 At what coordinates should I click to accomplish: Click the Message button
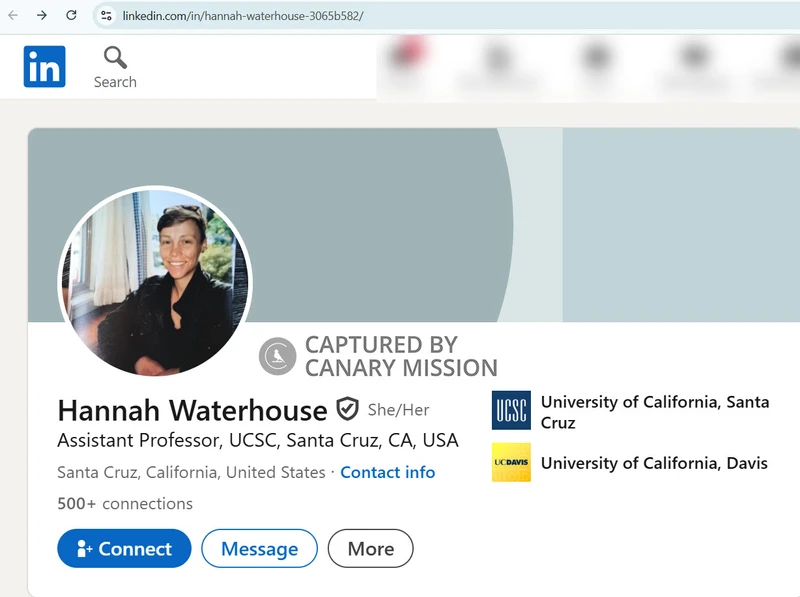(x=260, y=549)
